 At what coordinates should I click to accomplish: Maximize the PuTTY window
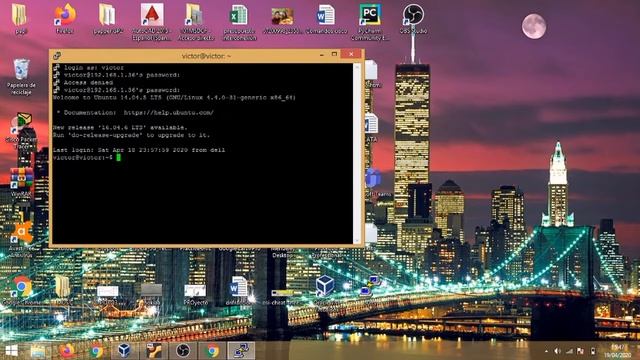tap(334, 54)
